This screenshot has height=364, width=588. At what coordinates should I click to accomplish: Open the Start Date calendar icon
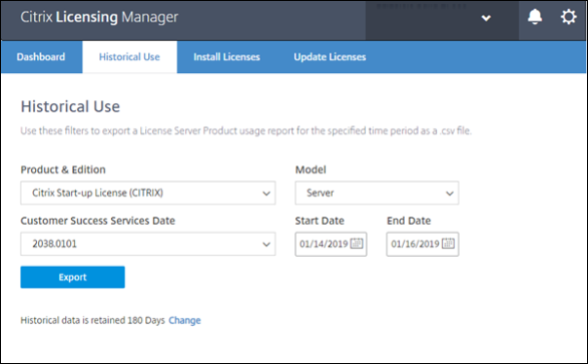356,243
